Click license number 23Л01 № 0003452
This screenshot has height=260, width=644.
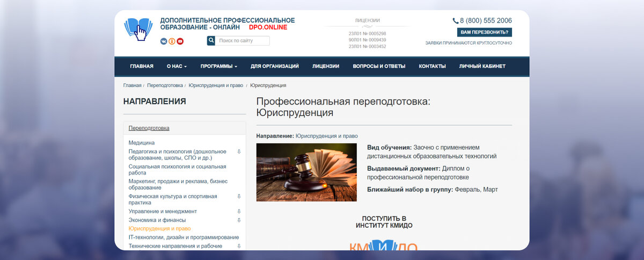point(367,46)
